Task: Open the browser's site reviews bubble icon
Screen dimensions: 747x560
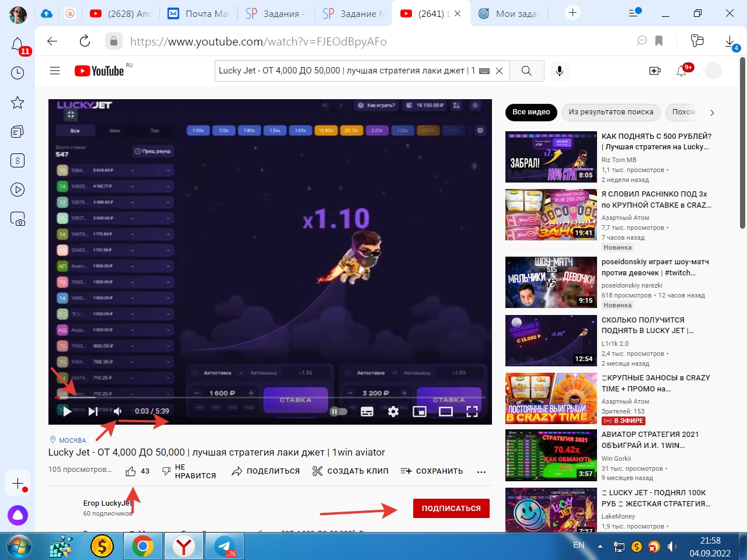Action: pos(642,41)
